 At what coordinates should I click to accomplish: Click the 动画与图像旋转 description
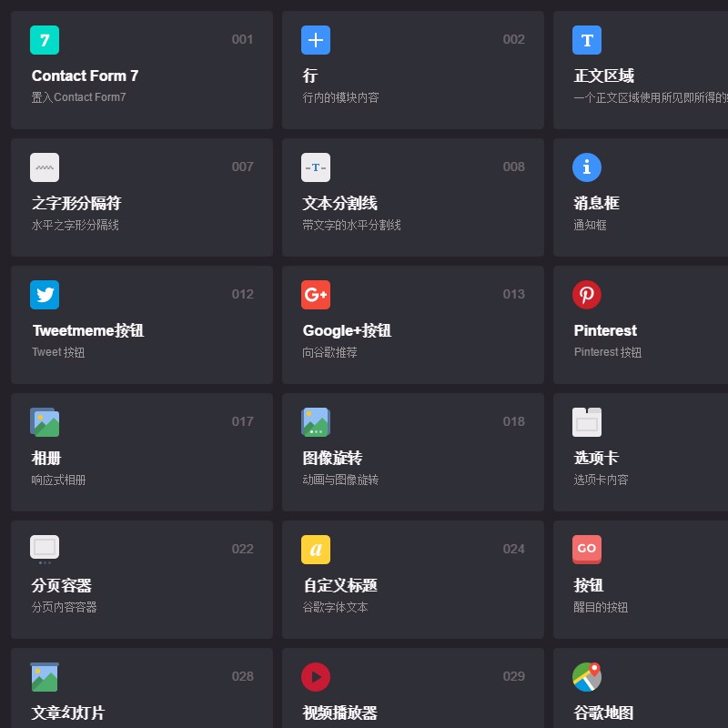click(340, 480)
